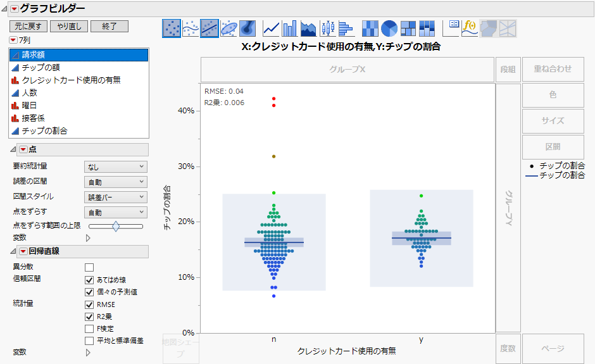The width and height of the screenshot is (595, 364).
Task: Click the 区間 drop zone
Action: (553, 147)
